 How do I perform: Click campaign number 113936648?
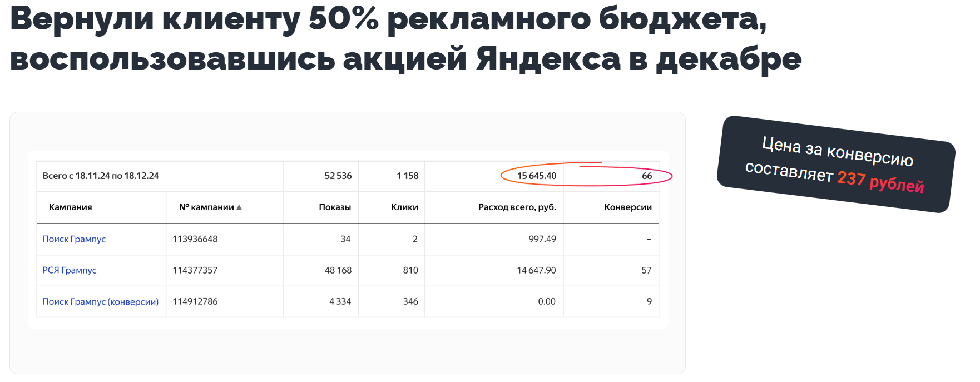click(195, 239)
